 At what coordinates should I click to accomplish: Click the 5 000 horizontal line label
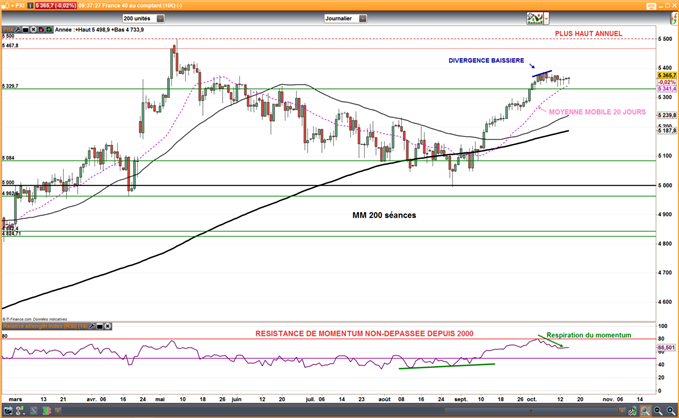click(x=8, y=183)
